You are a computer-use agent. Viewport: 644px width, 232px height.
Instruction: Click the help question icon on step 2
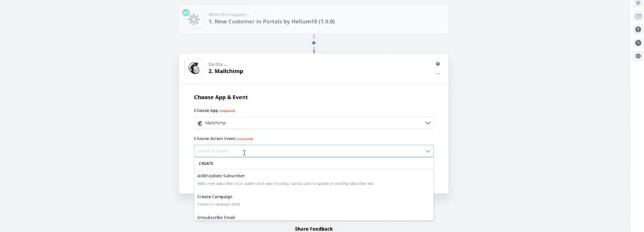(438, 64)
